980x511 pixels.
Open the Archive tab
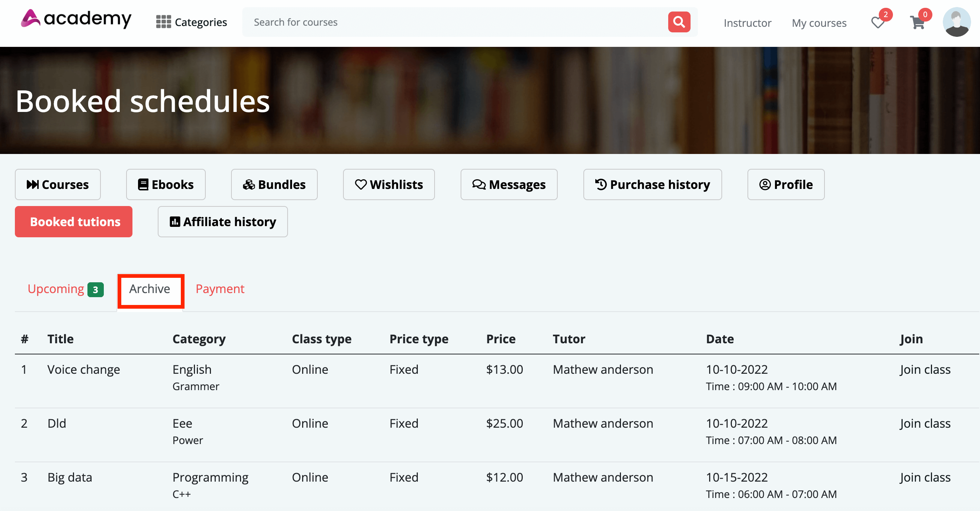(x=150, y=289)
